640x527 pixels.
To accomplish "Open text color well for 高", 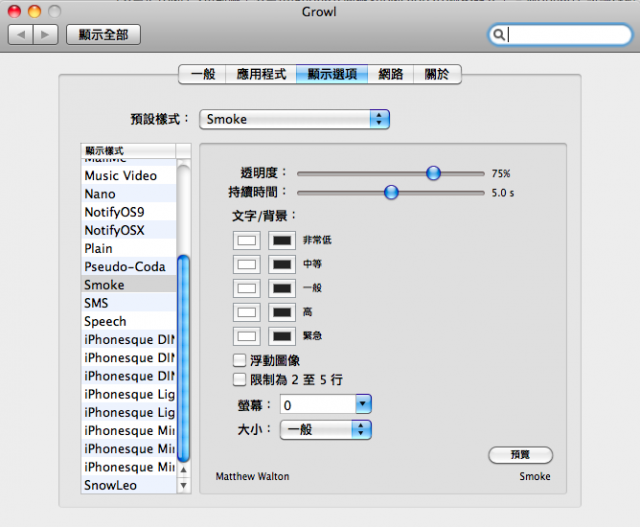I will pos(247,312).
